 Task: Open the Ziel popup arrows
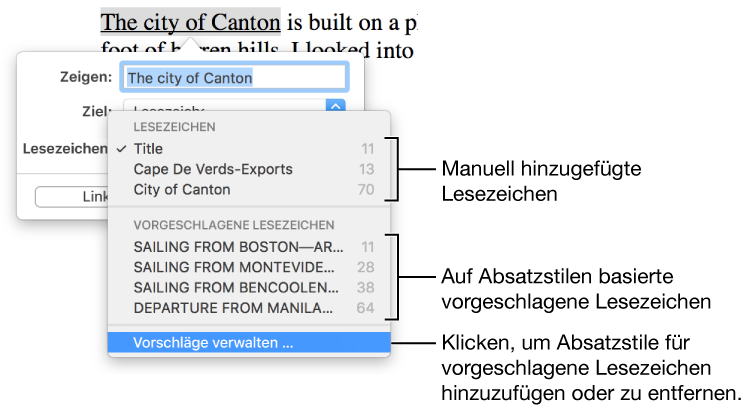click(336, 104)
